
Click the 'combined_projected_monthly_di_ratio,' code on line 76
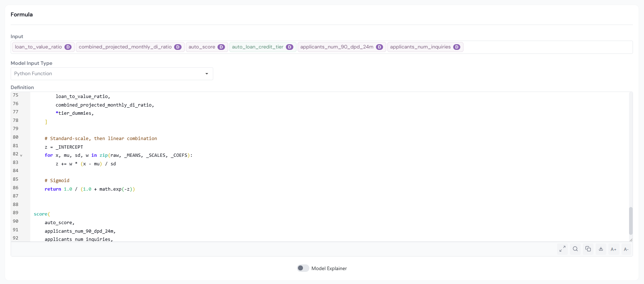[105, 105]
